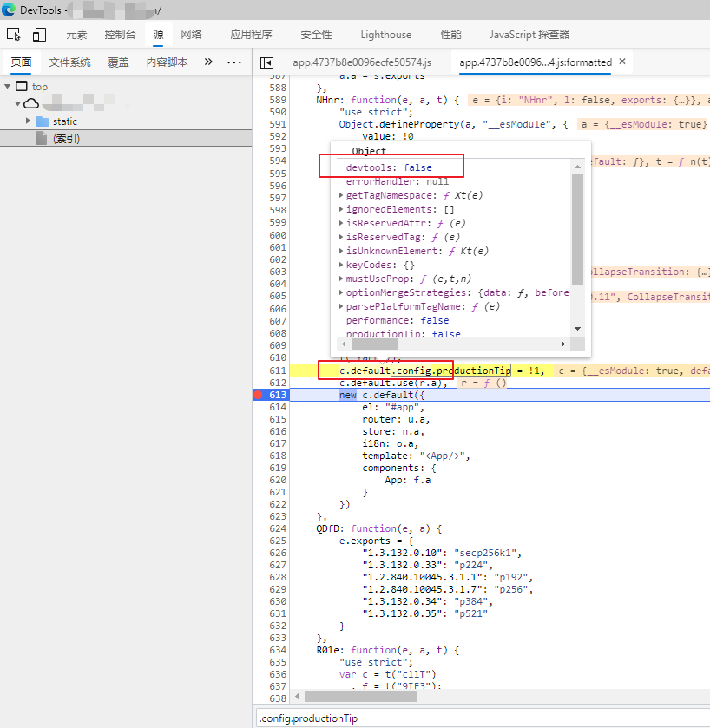This screenshot has height=728, width=710.
Task: Click the Edge DevTools window icon
Action: (9, 10)
